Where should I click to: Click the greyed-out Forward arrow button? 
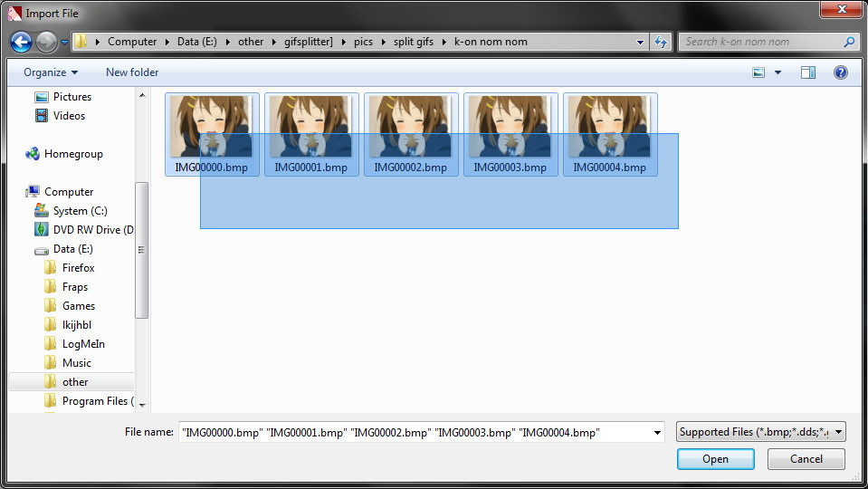tap(46, 42)
